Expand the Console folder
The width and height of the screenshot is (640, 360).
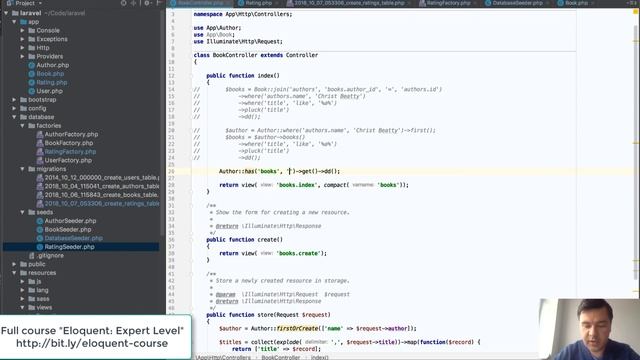(22, 31)
